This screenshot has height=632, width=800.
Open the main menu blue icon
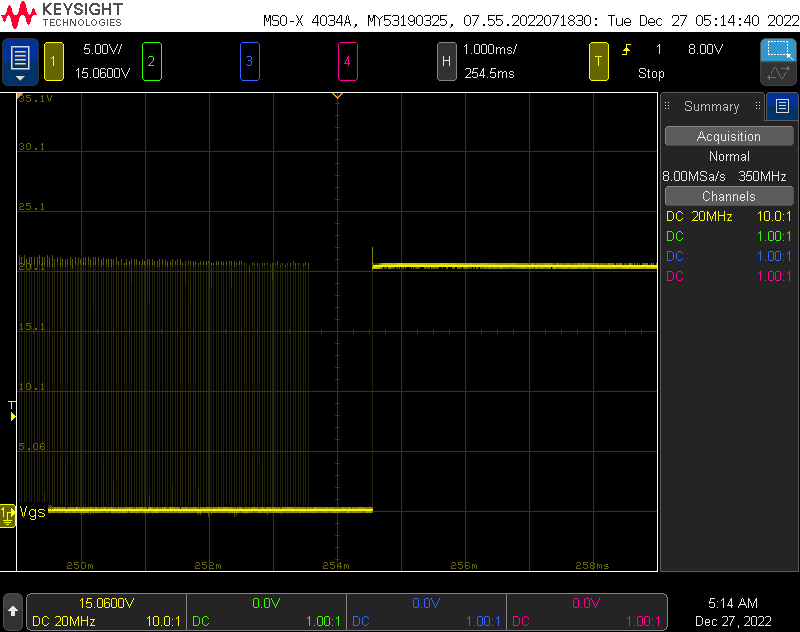tap(20, 61)
